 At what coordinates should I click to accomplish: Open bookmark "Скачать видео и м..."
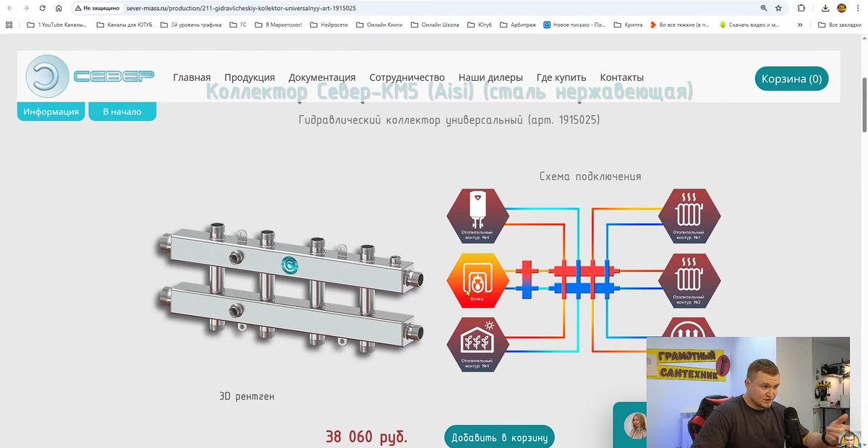pyautogui.click(x=749, y=25)
